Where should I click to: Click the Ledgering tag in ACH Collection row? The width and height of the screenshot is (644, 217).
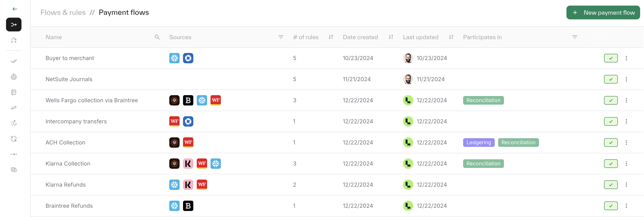(x=479, y=142)
